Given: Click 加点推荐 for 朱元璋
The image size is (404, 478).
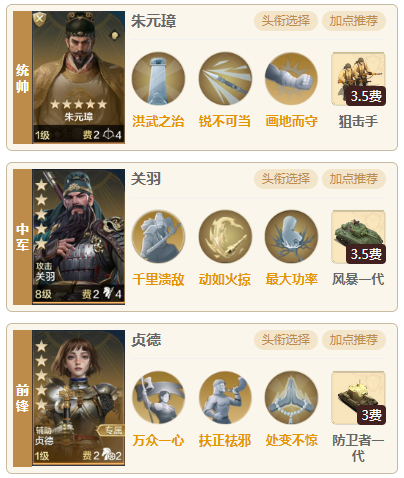Looking at the screenshot, I should pyautogui.click(x=354, y=21).
